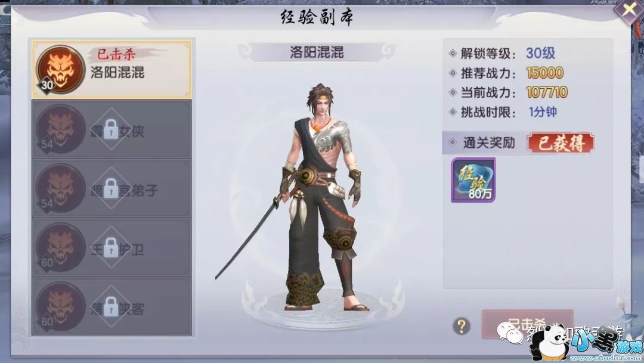Click the level 60 skull icon beside 护卫
This screenshot has width=644, height=363.
[60, 247]
